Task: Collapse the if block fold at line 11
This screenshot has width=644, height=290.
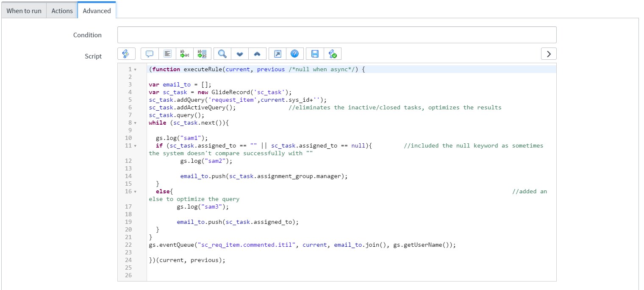Action: tap(135, 146)
